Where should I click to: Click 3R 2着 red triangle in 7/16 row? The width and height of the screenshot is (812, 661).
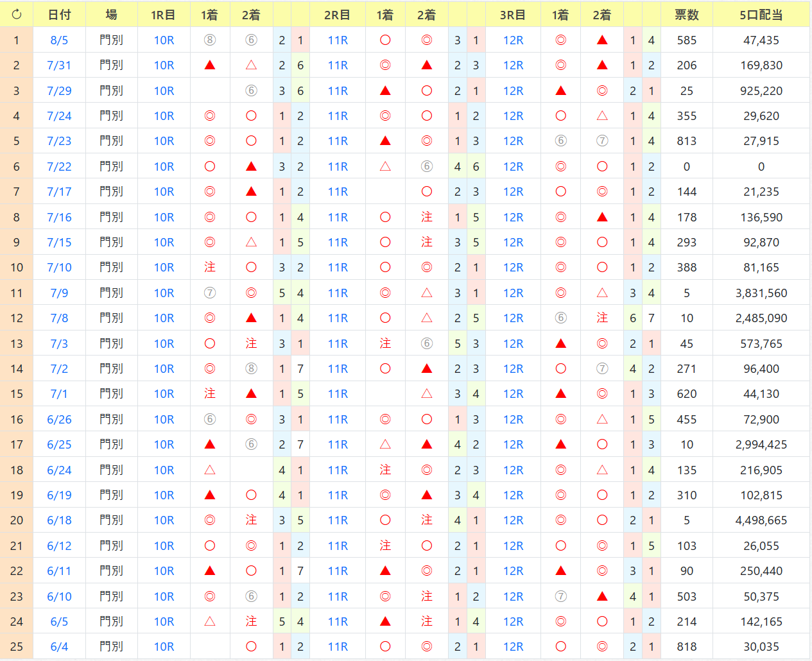602,218
